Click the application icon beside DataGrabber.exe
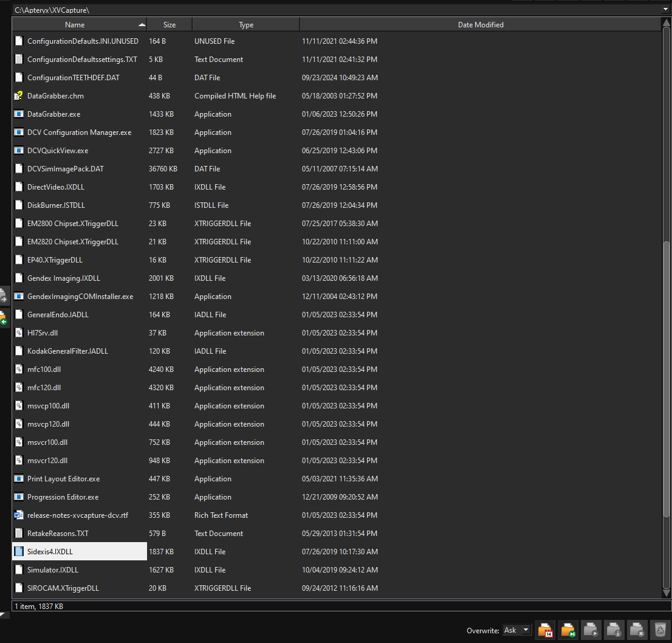Screen dimensions: 672x643 click(x=18, y=114)
